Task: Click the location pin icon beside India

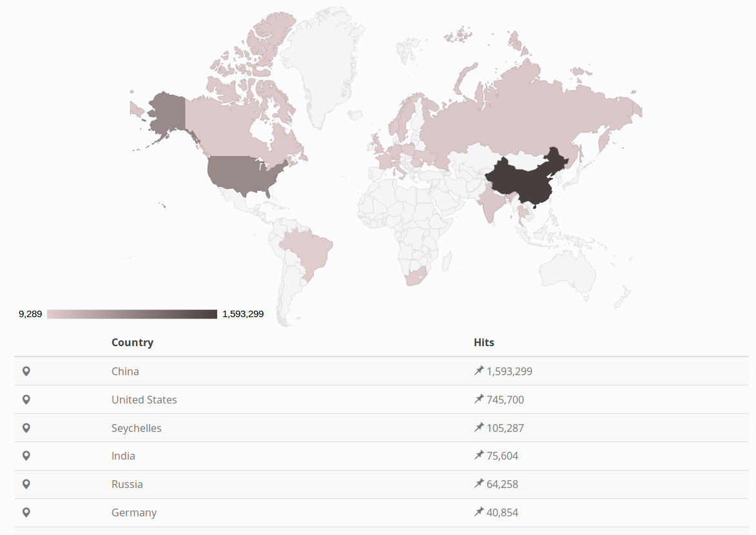Action: coord(26,456)
